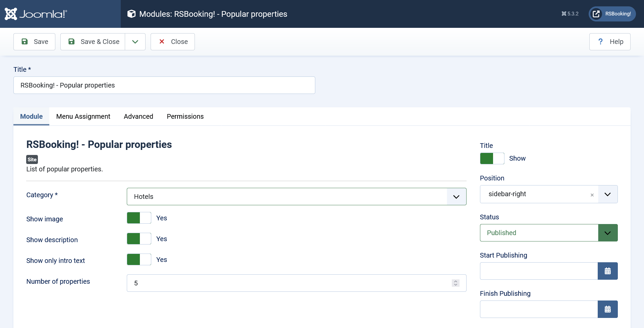Image resolution: width=644 pixels, height=328 pixels.
Task: Click the Show image label
Action: (x=45, y=219)
